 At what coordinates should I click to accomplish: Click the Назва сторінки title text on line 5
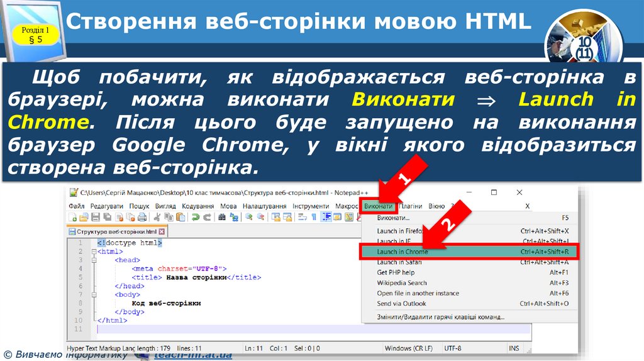tap(196, 277)
